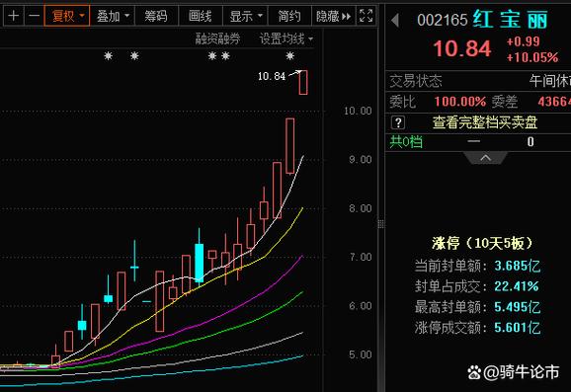571x392 pixels.
Task: Click the 10.84 price label on chart
Action: tap(272, 76)
